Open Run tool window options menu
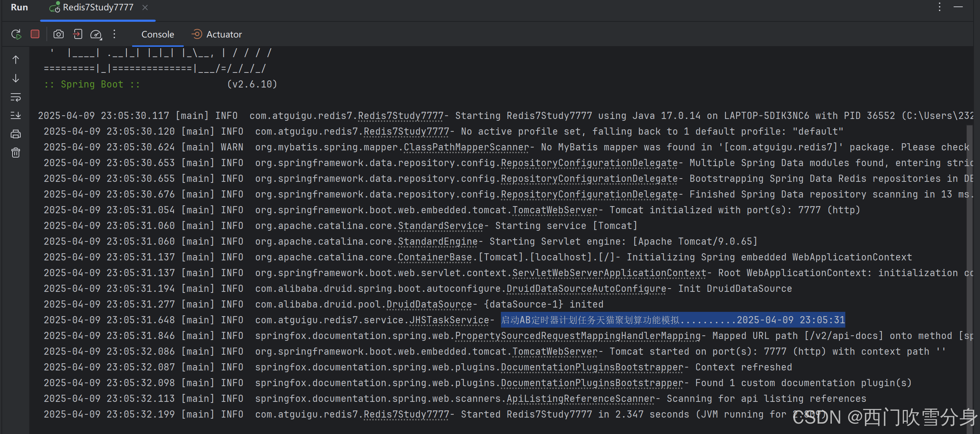980x434 pixels. (939, 7)
